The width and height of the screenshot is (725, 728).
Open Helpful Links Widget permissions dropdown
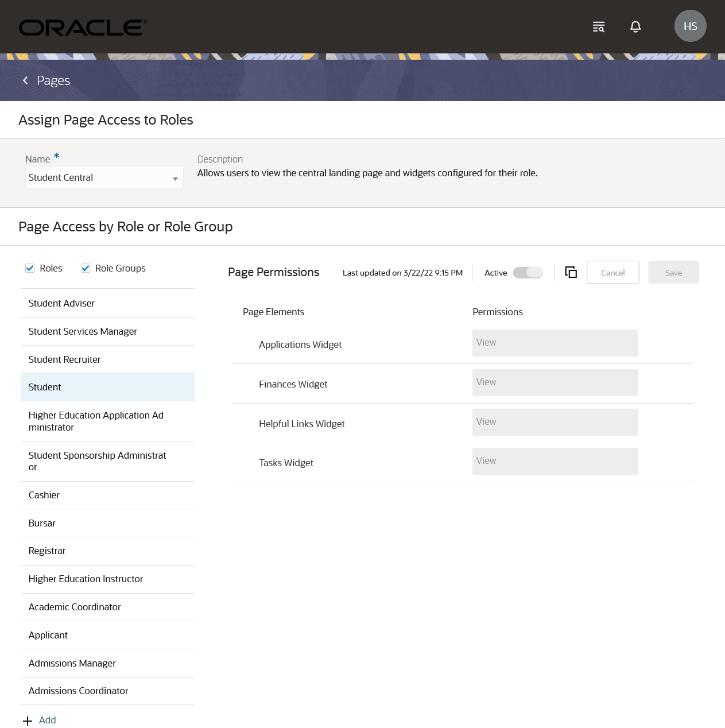coord(555,422)
